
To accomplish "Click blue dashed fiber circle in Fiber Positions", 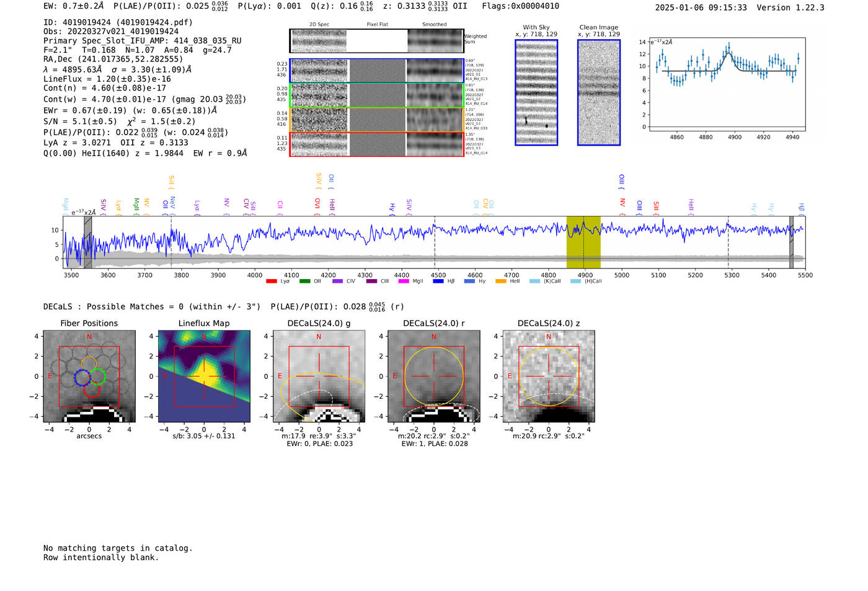I will [82, 377].
